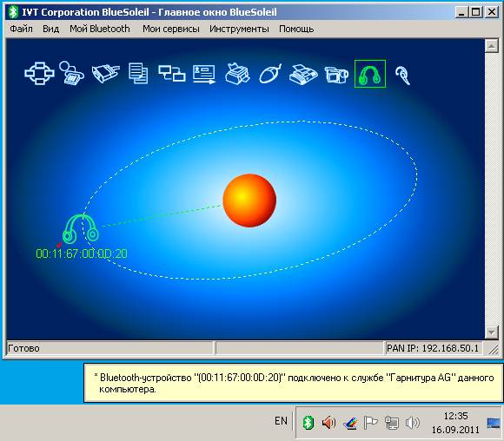
Task: Open the Вид menu
Action: 50,29
